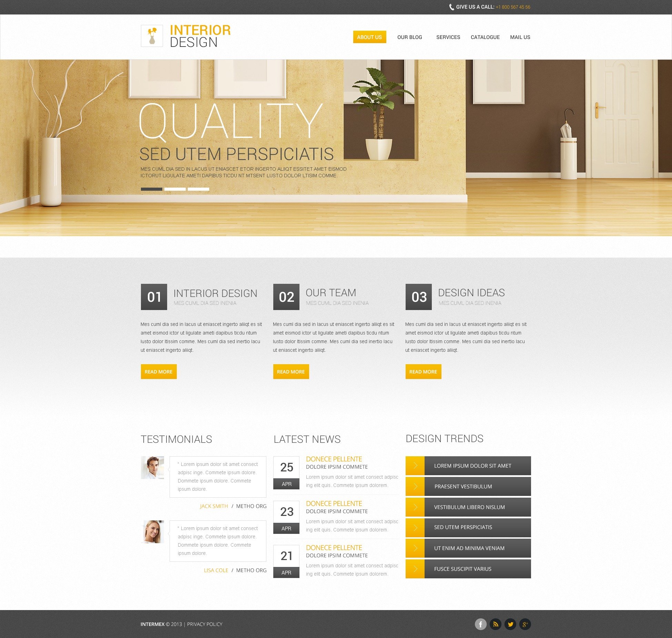672x638 pixels.
Task: Click the first carousel slide indicator dot
Action: tap(152, 189)
